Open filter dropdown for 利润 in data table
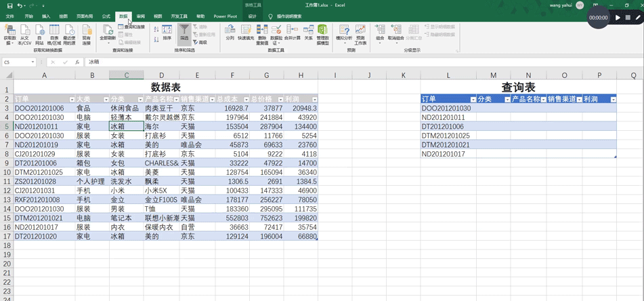Viewport: 644px width, 301px height. (315, 100)
